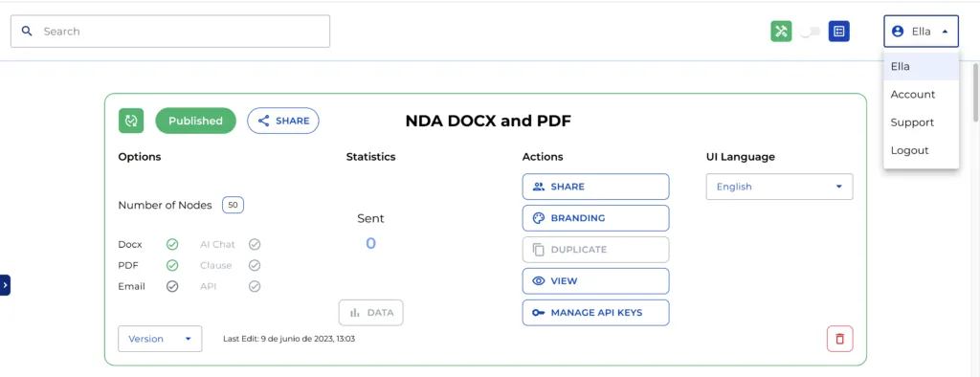The height and width of the screenshot is (377, 980).
Task: Click the magnifier icon in the search bar
Action: click(x=27, y=32)
